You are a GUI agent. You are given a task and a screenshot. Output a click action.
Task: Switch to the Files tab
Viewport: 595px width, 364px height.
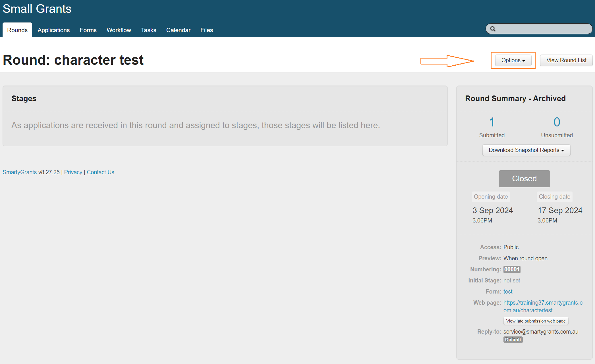click(206, 30)
